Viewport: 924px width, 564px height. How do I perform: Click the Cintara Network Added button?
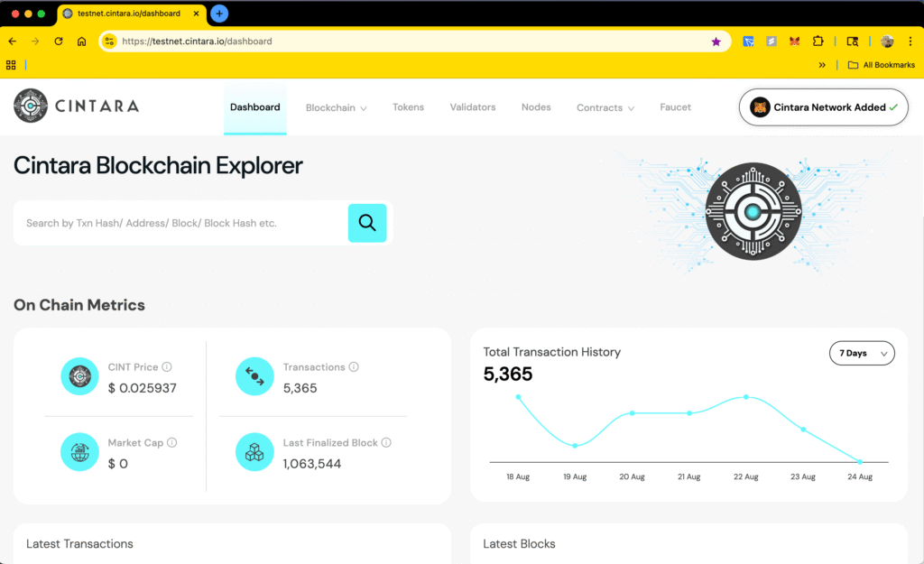click(x=823, y=107)
